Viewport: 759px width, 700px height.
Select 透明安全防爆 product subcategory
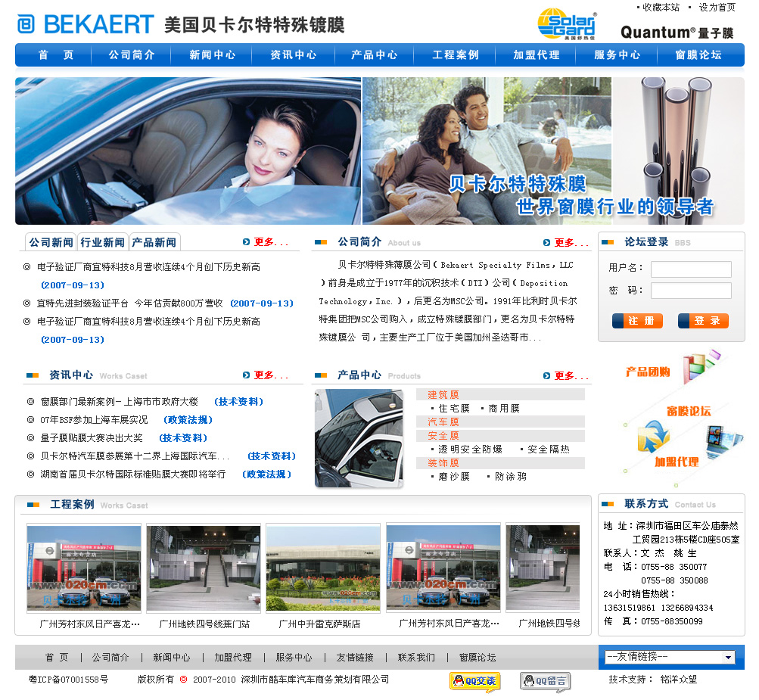(x=470, y=450)
